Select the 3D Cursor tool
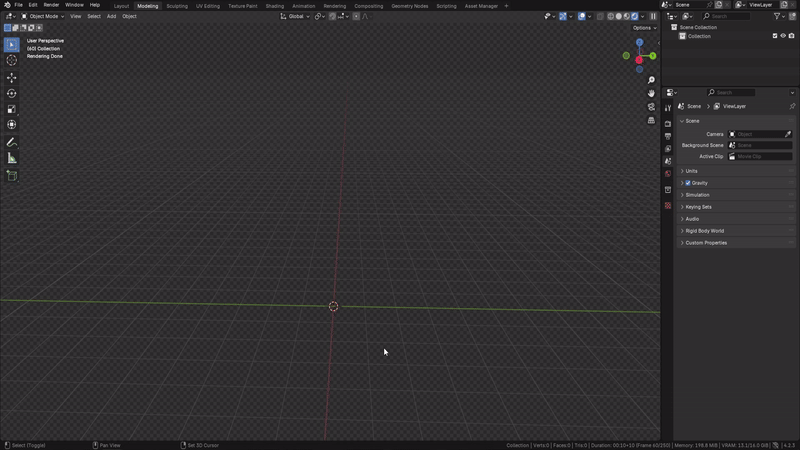800x450 pixels. point(12,60)
